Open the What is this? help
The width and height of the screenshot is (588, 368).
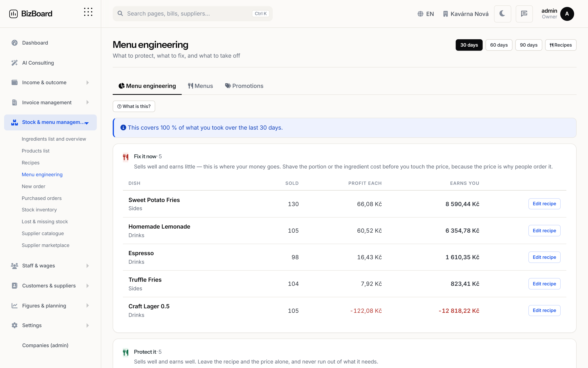[x=134, y=106]
